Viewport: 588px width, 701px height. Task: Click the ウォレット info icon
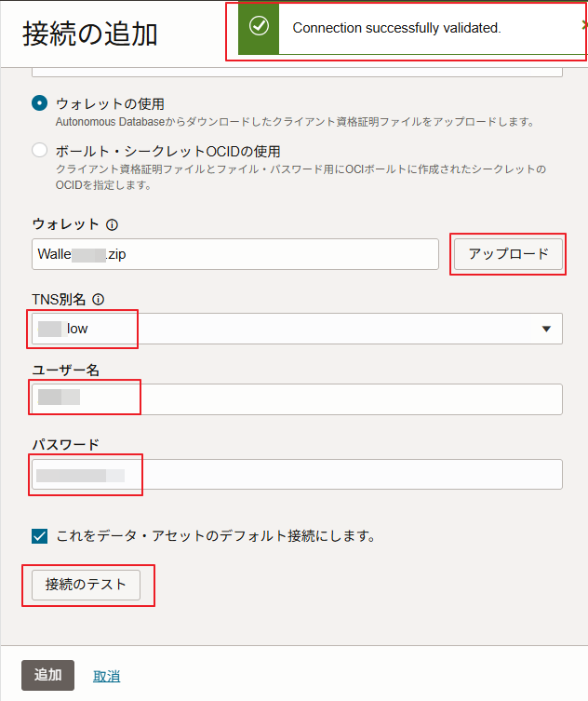[112, 225]
